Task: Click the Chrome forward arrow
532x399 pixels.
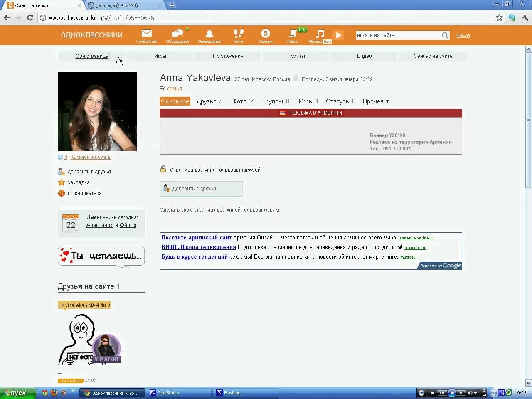Action: (18, 17)
